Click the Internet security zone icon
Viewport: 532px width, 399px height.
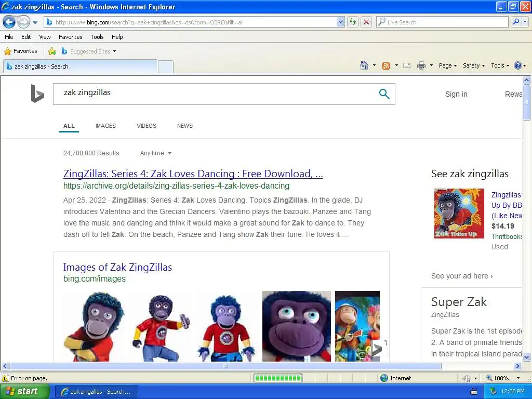(384, 378)
